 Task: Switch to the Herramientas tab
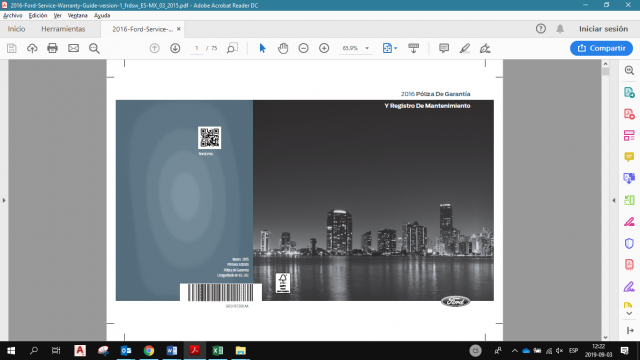[63, 29]
